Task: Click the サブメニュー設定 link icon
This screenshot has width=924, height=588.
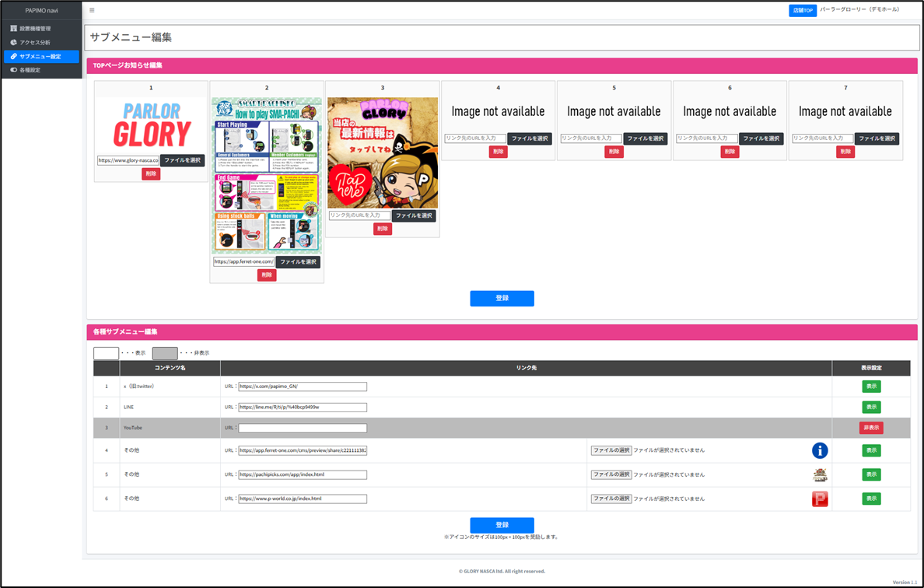Action: click(x=13, y=57)
